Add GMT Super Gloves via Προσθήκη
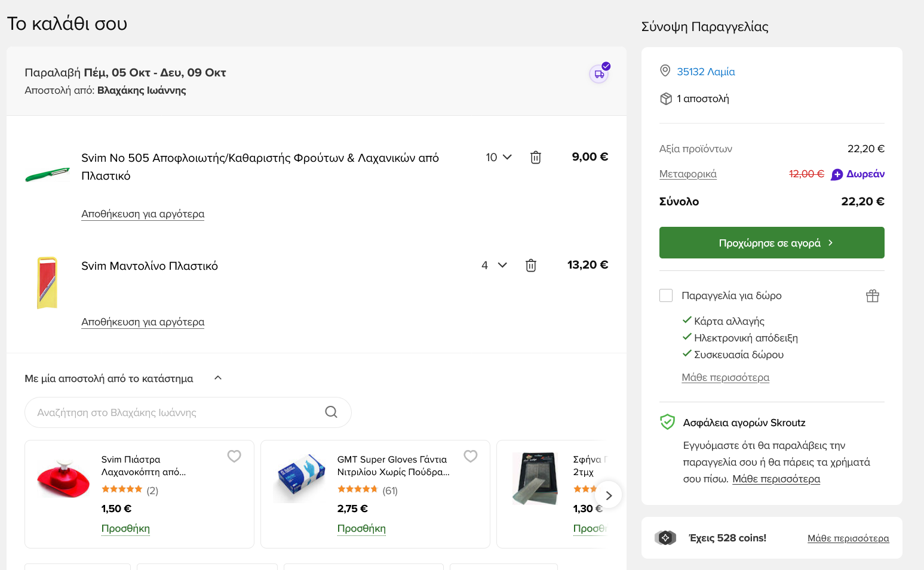 point(361,528)
